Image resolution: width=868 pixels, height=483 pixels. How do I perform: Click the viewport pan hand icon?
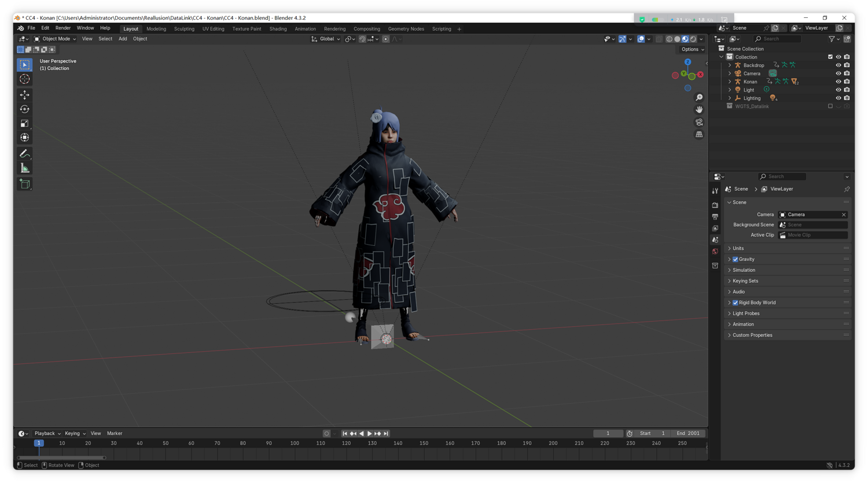point(699,109)
